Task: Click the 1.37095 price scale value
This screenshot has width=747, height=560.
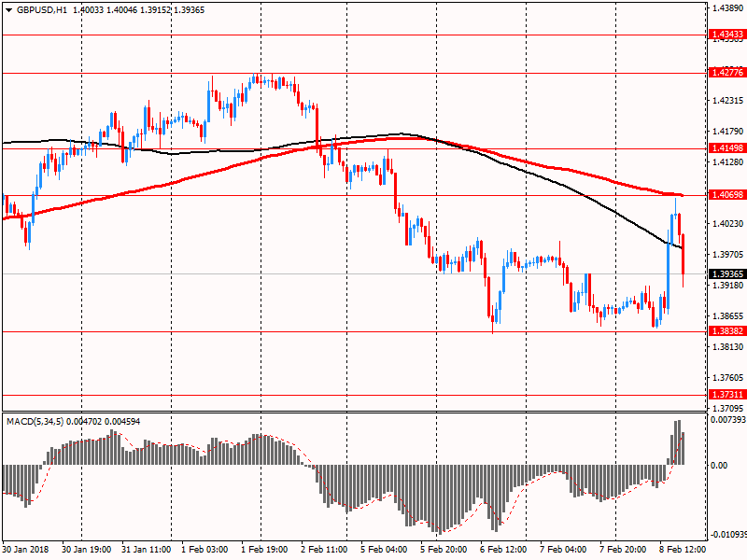Action: 728,408
